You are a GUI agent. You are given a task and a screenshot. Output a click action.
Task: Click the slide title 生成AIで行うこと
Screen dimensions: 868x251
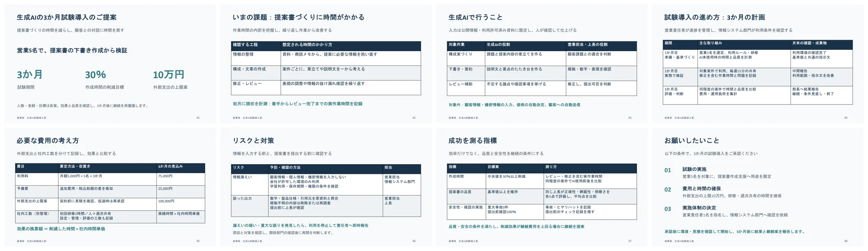475,18
